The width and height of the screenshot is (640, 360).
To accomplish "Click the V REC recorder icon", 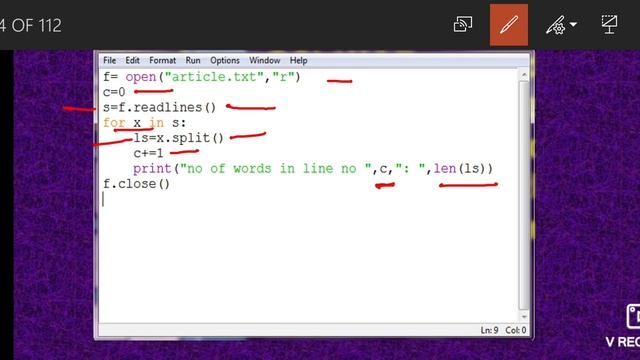I will [633, 316].
